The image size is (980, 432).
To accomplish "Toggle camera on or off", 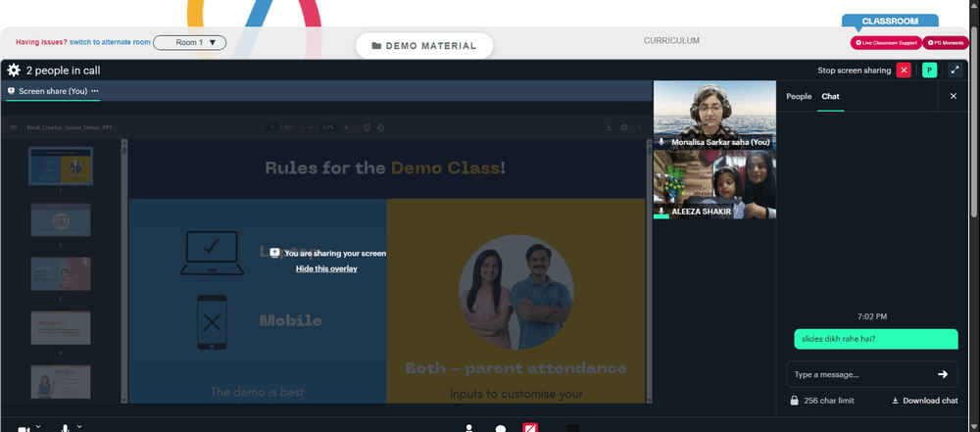I will [x=24, y=429].
